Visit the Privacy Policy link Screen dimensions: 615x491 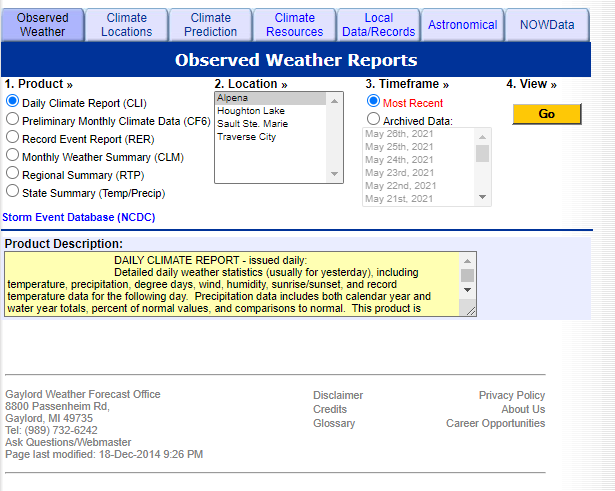[511, 395]
